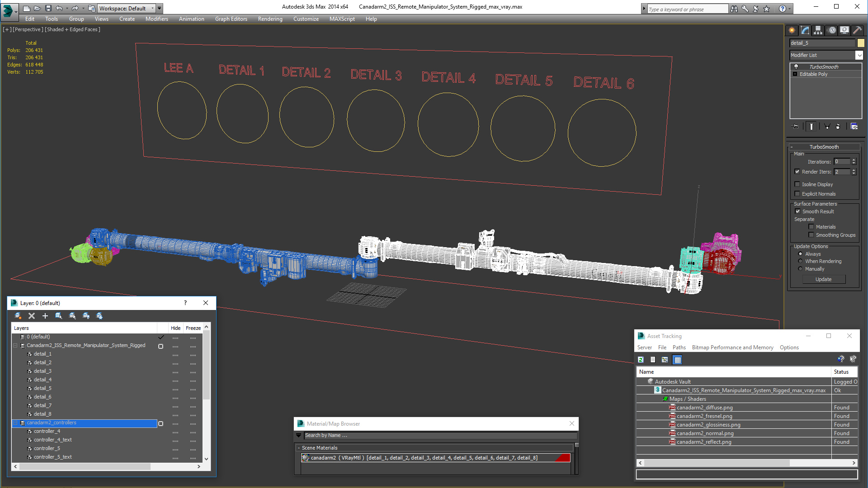Viewport: 868px width, 488px height.
Task: Click the New Scene icon
Action: (x=27, y=8)
